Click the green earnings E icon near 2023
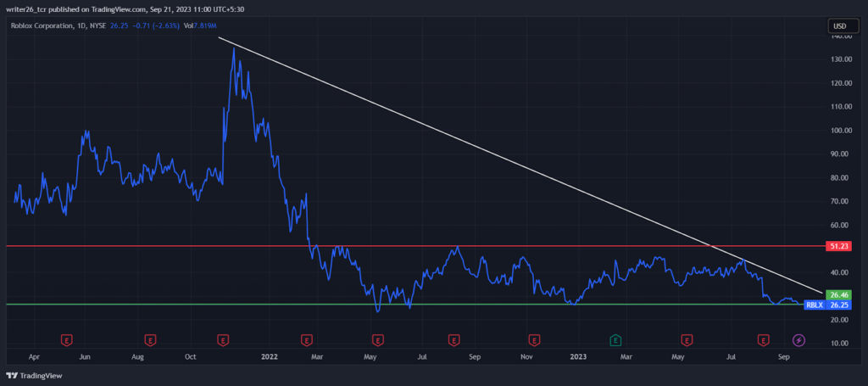 pyautogui.click(x=615, y=339)
